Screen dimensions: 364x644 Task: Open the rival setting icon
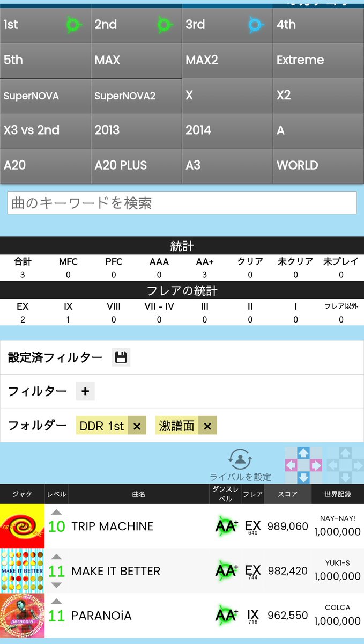240,460
